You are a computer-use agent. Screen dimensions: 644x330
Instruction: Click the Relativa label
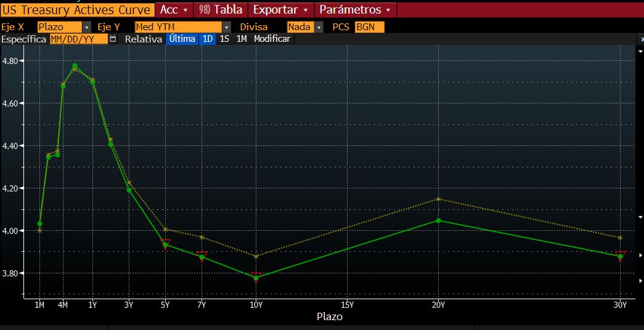(x=144, y=39)
